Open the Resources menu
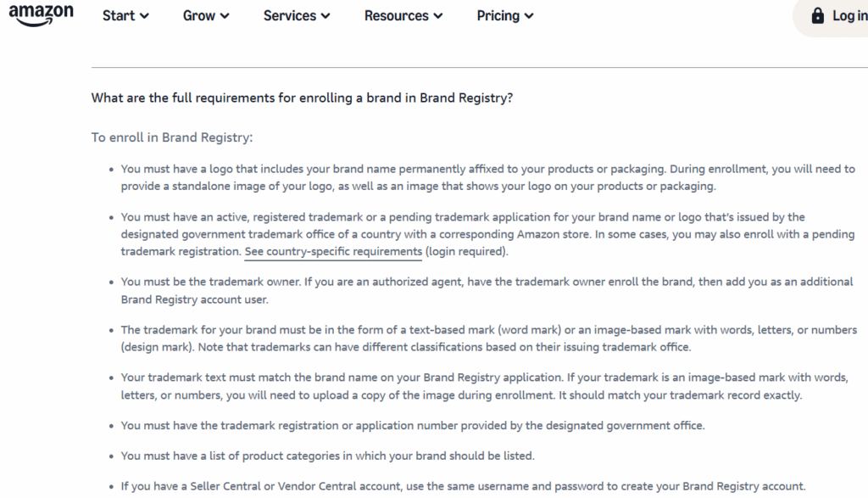868x498 pixels. pyautogui.click(x=403, y=15)
